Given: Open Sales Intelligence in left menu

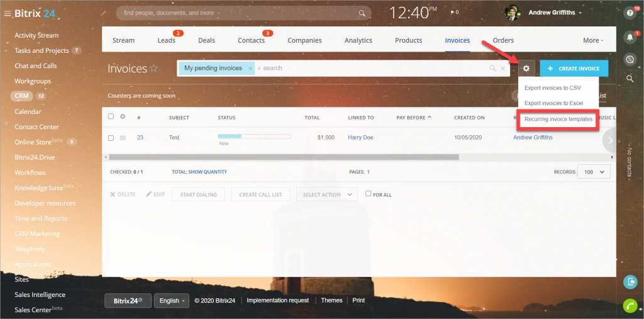Looking at the screenshot, I should (x=40, y=294).
